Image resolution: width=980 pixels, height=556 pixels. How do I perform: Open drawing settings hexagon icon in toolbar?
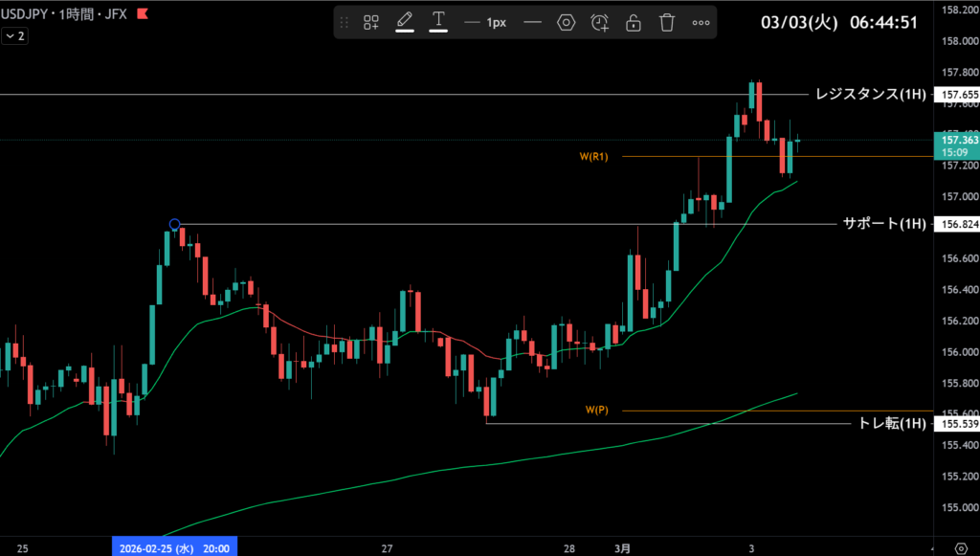[x=566, y=22]
